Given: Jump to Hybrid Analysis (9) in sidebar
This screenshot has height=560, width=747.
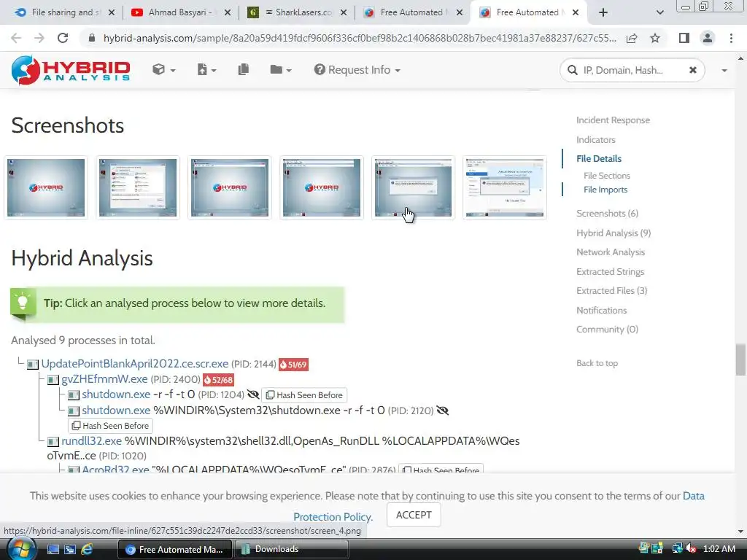Looking at the screenshot, I should click(613, 233).
